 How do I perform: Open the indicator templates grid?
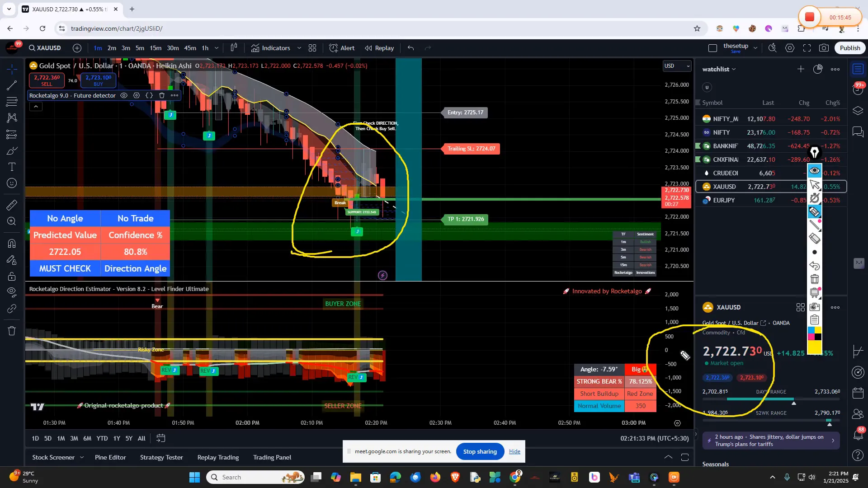[x=312, y=48]
